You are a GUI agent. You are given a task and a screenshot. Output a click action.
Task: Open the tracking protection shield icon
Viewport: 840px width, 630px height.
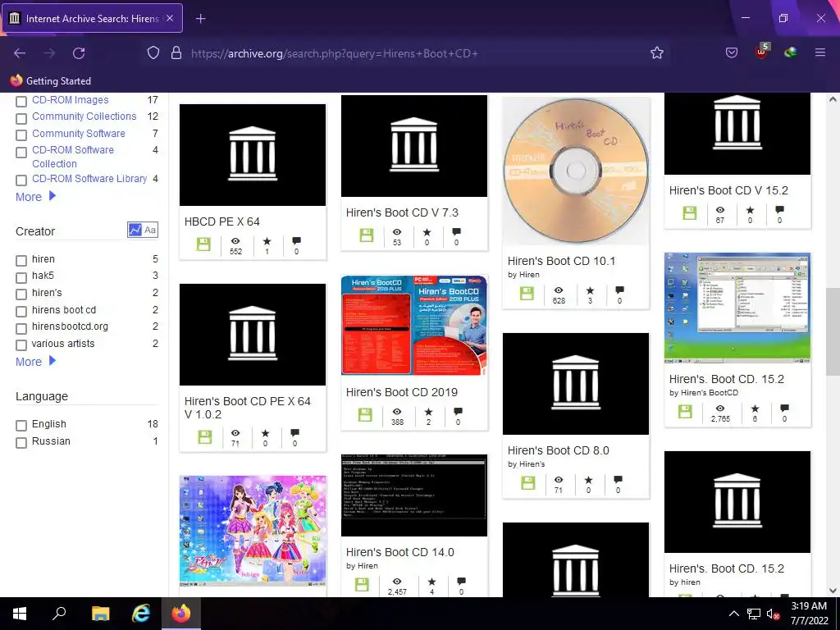pyautogui.click(x=153, y=52)
